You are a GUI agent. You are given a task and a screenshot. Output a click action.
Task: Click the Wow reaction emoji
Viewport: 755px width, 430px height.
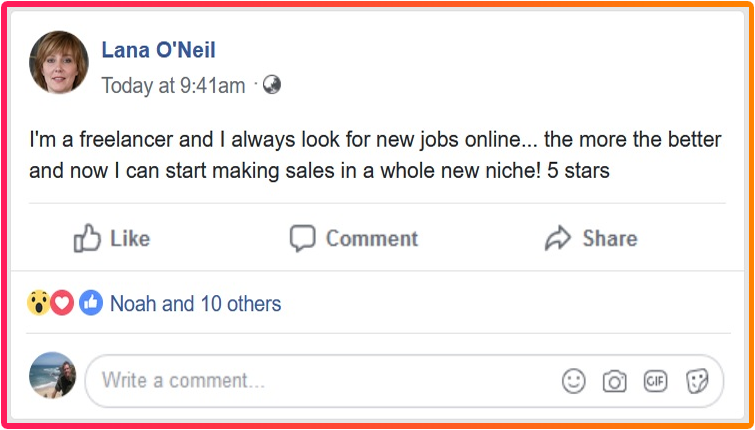click(x=39, y=303)
